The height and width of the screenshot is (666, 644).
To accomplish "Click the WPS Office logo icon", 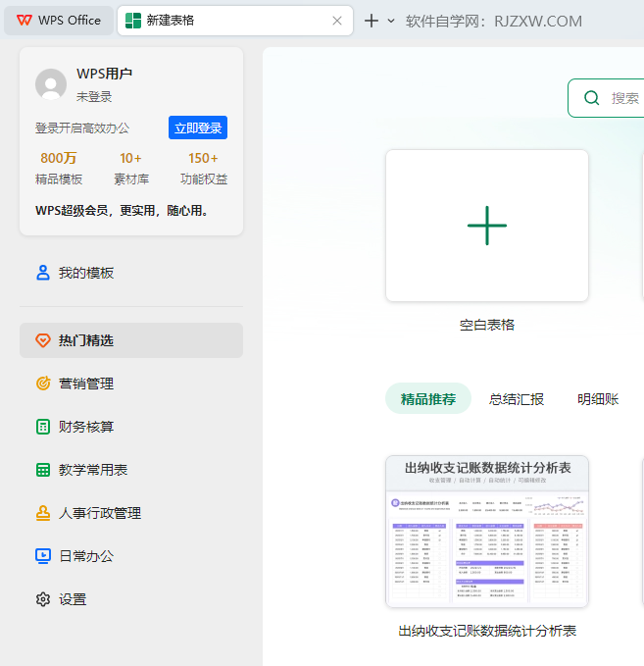I will [25, 20].
